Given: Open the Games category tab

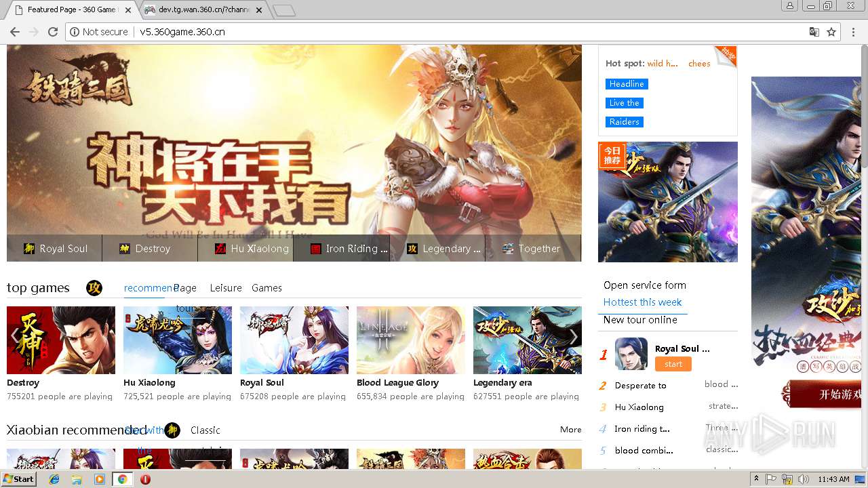Looking at the screenshot, I should [x=267, y=288].
